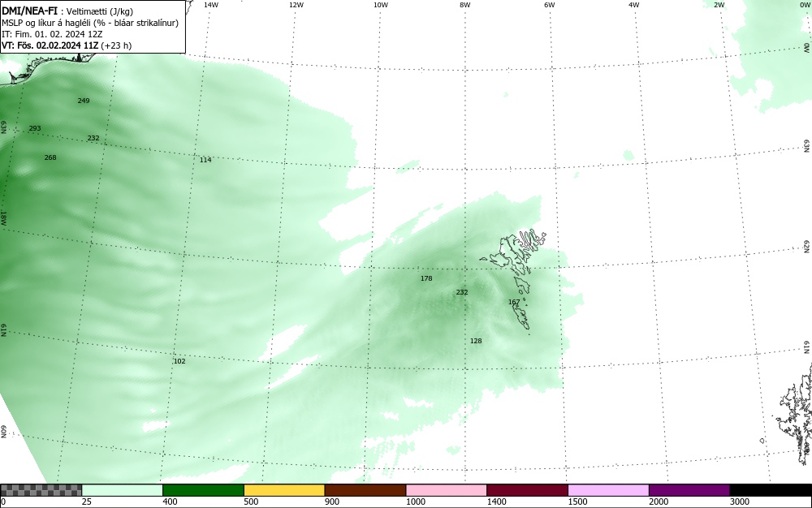Click the map value '293'
Screen dimensions: 812x508
click(x=35, y=128)
